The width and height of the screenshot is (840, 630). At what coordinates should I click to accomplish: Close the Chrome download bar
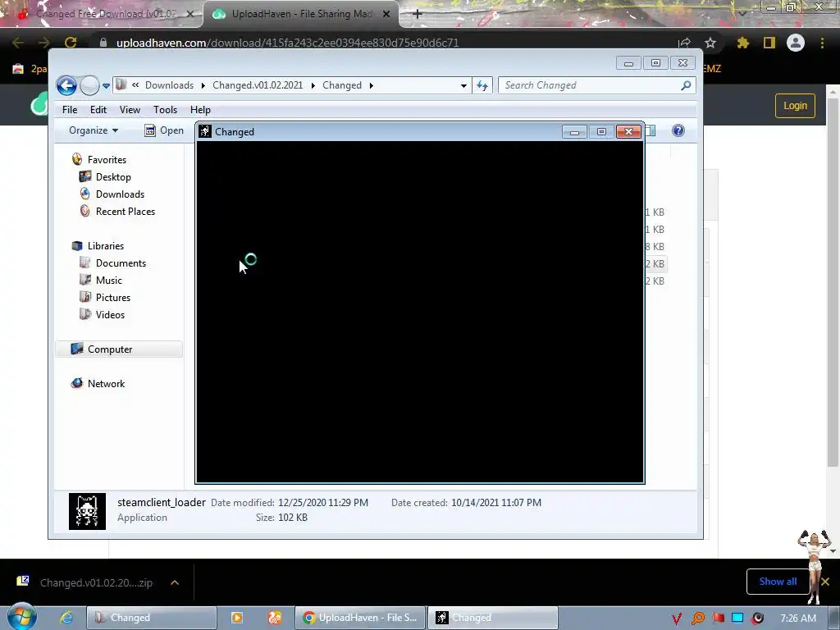(825, 582)
